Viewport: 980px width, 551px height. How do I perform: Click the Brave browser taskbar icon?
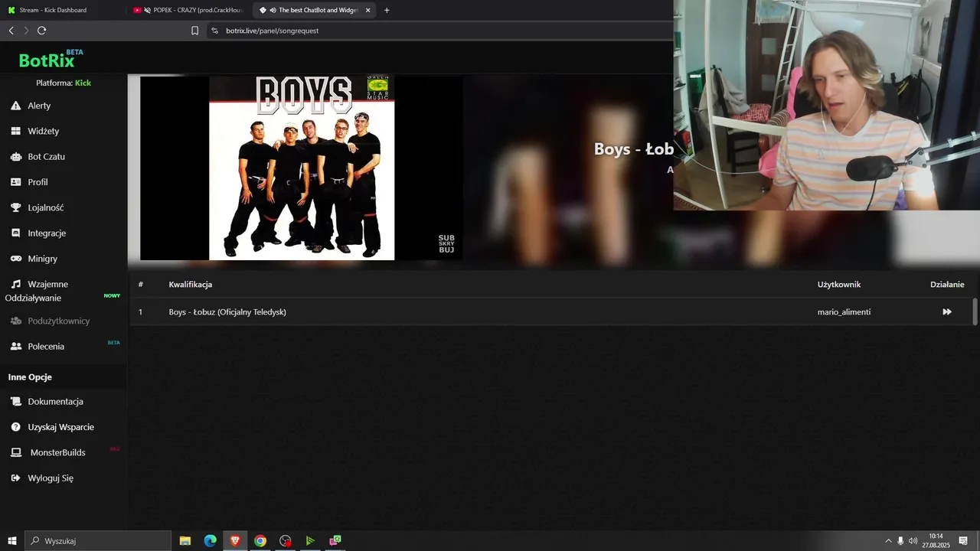[235, 541]
